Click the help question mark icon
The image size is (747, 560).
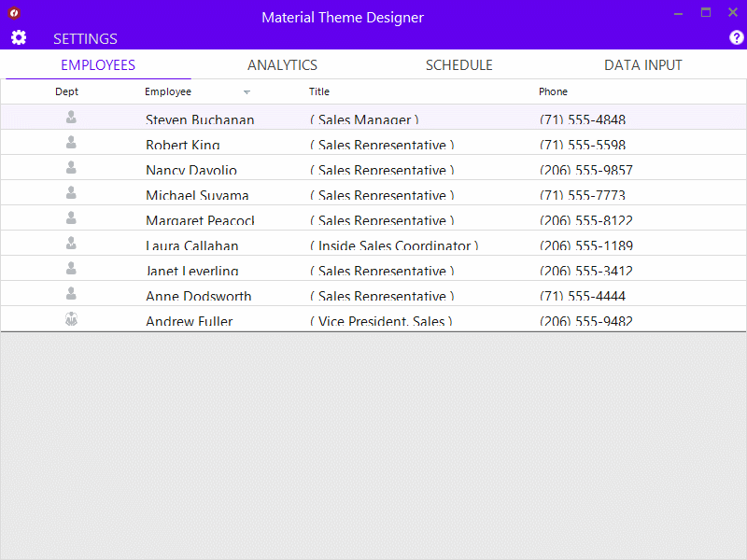(736, 37)
